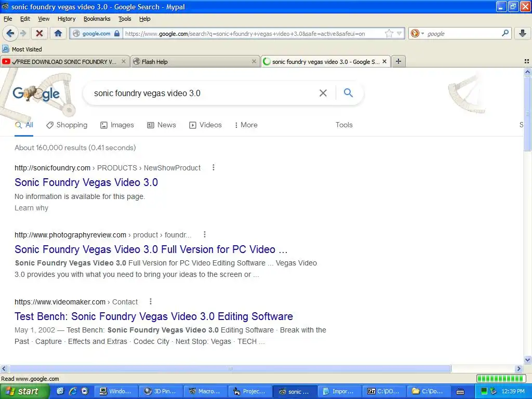Switch to Projec... taskbar window
This screenshot has height=399, width=532.
click(x=250, y=391)
